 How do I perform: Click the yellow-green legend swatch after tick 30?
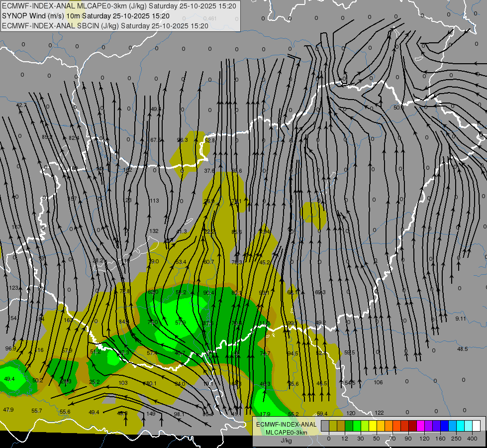tap(365, 426)
